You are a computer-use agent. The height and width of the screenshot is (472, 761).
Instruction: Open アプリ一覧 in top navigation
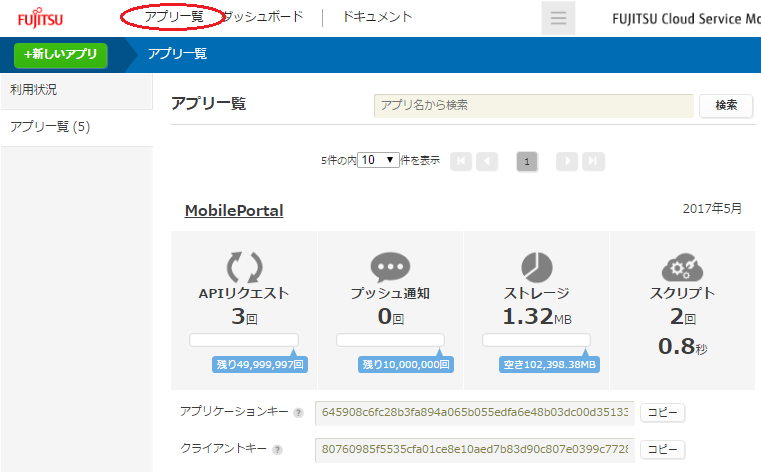click(x=174, y=16)
